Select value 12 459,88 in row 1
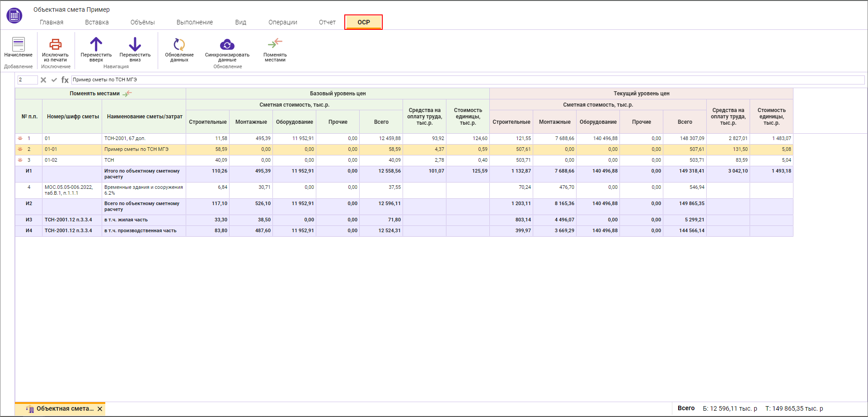 [381, 139]
